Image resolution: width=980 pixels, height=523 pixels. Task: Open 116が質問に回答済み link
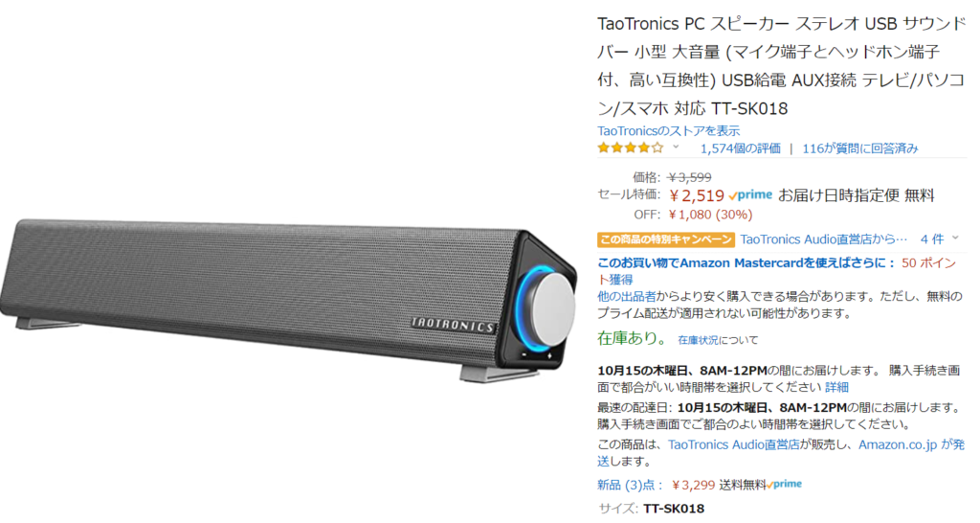point(860,148)
